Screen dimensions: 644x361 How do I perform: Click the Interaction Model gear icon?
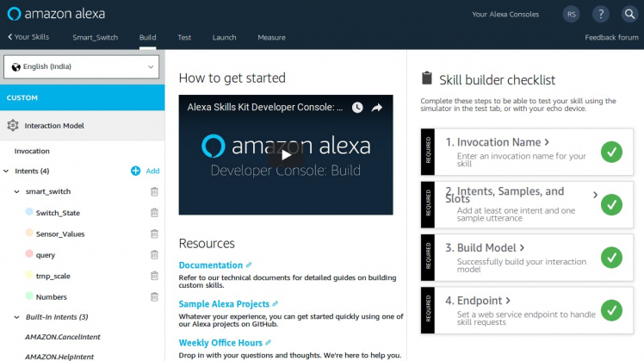point(13,126)
